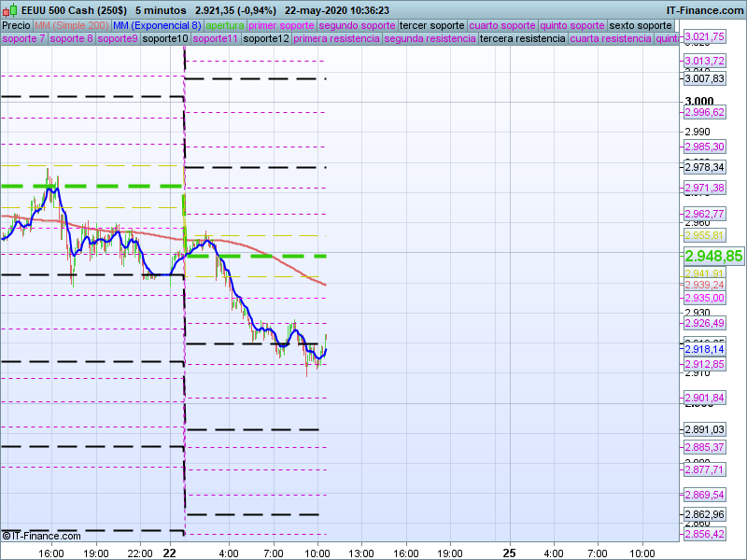Image resolution: width=747 pixels, height=560 pixels.
Task: Click the primer soporte legend label
Action: [282, 25]
